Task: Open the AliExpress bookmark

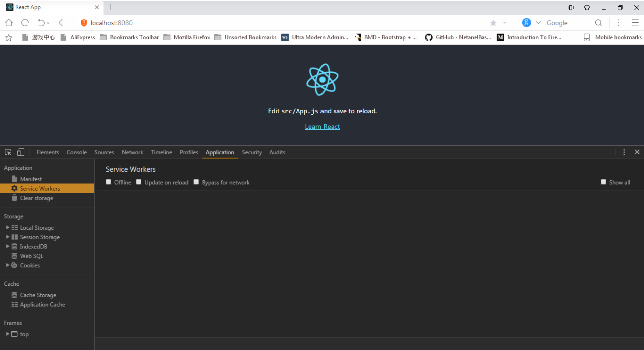Action: (x=77, y=37)
